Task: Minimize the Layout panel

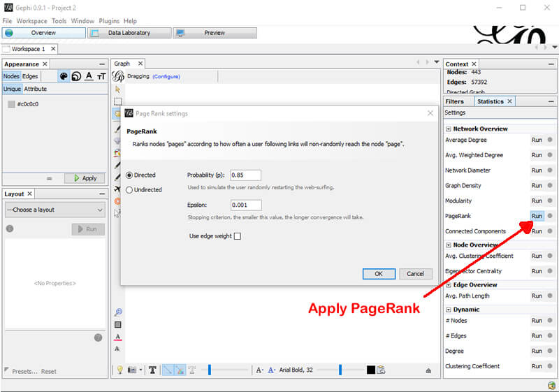Action: [102, 194]
